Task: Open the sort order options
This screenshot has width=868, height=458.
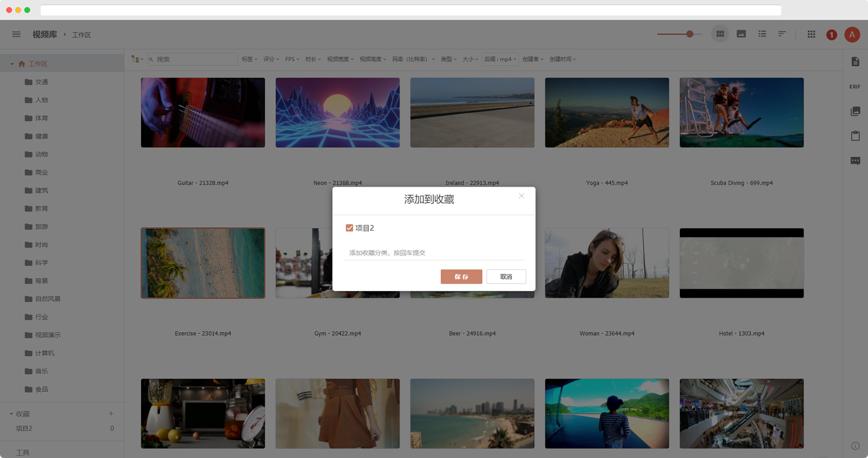Action: coord(782,34)
